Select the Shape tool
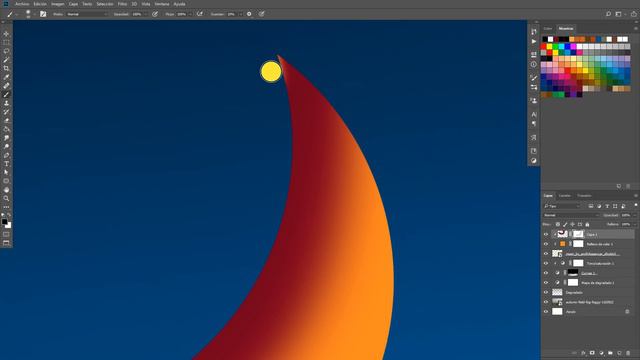 pyautogui.click(x=6, y=181)
